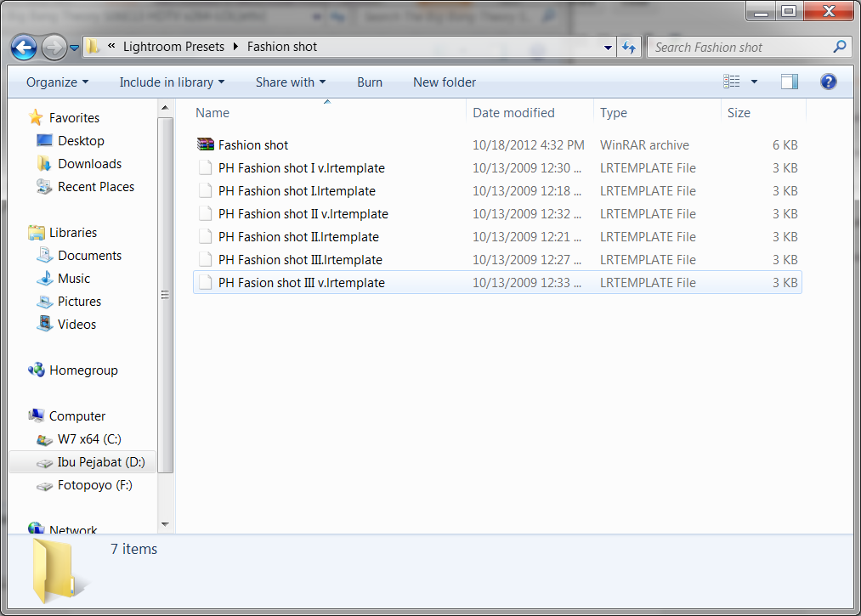
Task: Click the navigation pane scrollbar thumb
Action: coord(165,295)
